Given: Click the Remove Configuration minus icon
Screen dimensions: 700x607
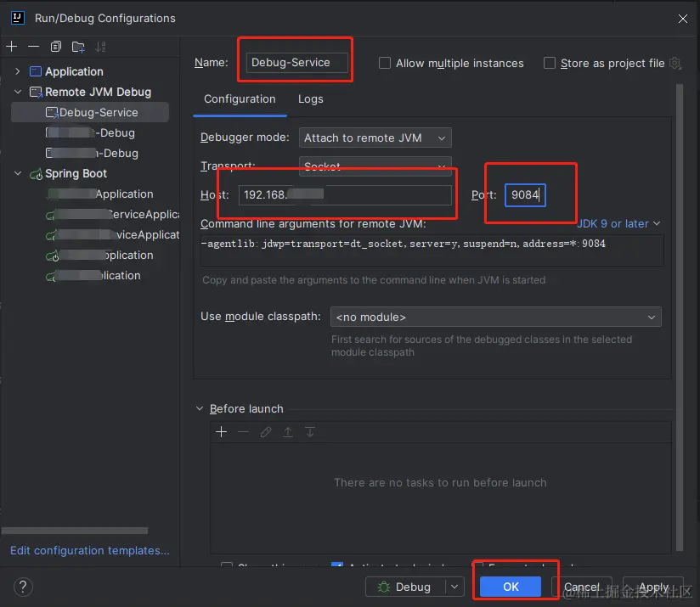Looking at the screenshot, I should point(33,47).
